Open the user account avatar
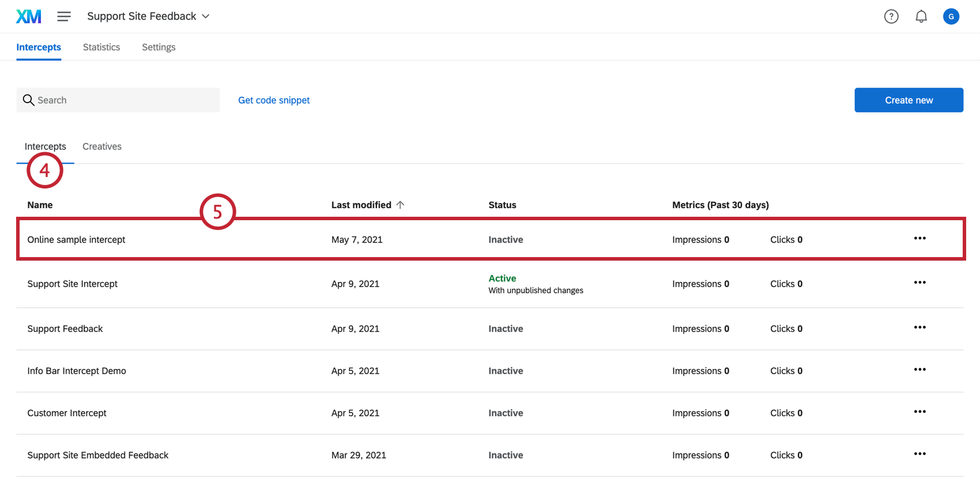This screenshot has height=490, width=980. pyautogui.click(x=951, y=16)
